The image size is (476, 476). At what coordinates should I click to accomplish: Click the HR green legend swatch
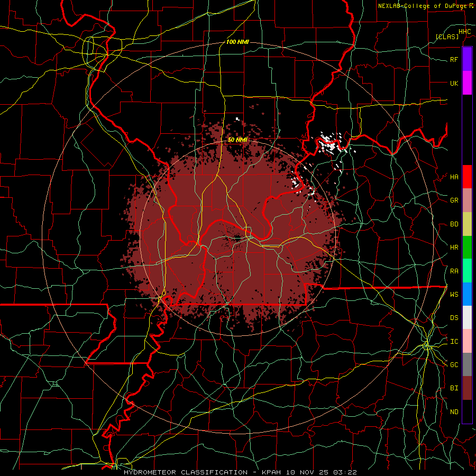(467, 248)
